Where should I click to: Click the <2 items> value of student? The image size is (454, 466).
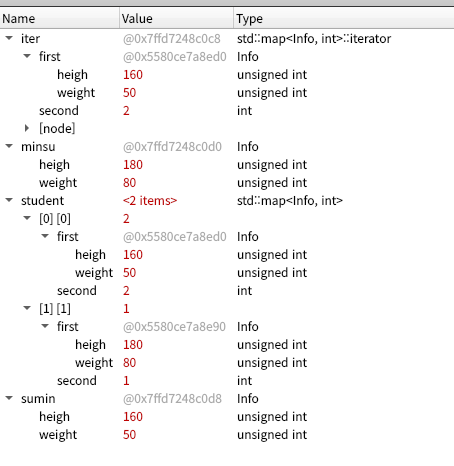[150, 201]
